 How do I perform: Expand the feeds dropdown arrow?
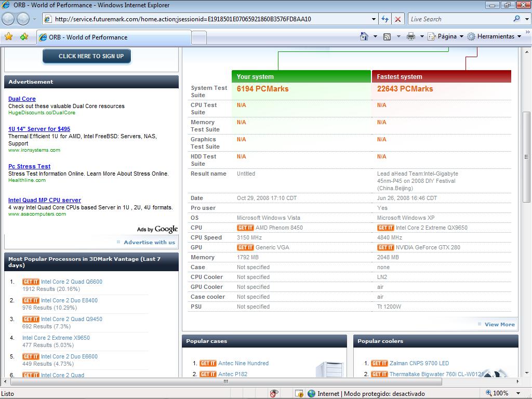398,36
